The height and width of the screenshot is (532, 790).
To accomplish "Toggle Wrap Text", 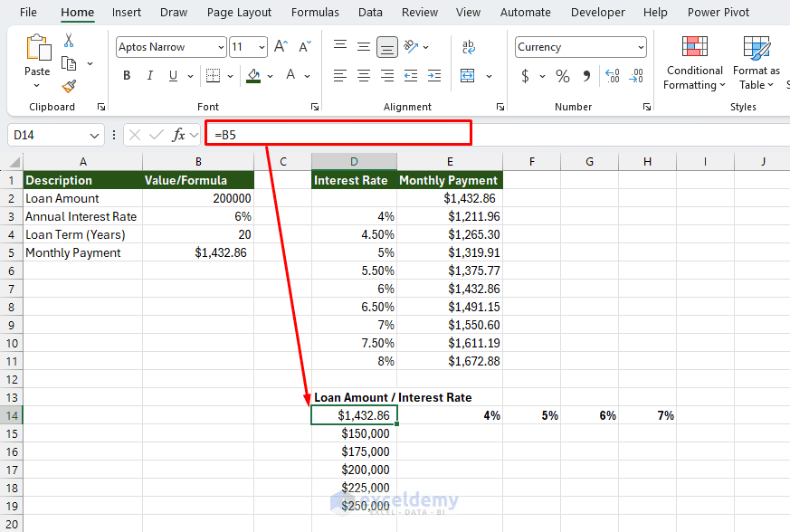I will [x=468, y=47].
